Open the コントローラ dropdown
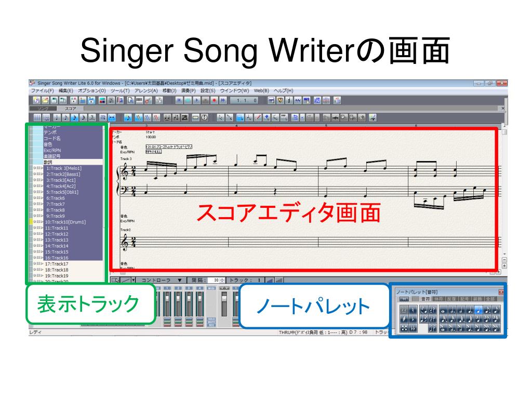 [161, 280]
